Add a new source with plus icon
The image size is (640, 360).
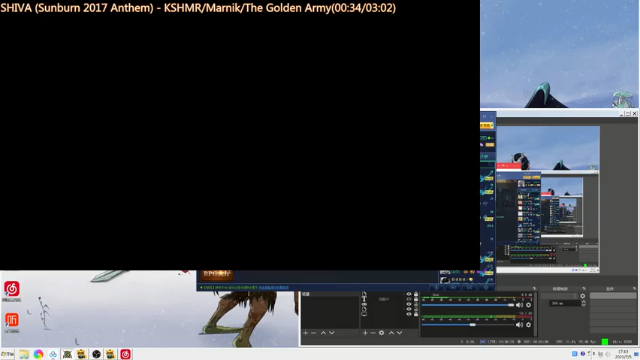click(365, 333)
